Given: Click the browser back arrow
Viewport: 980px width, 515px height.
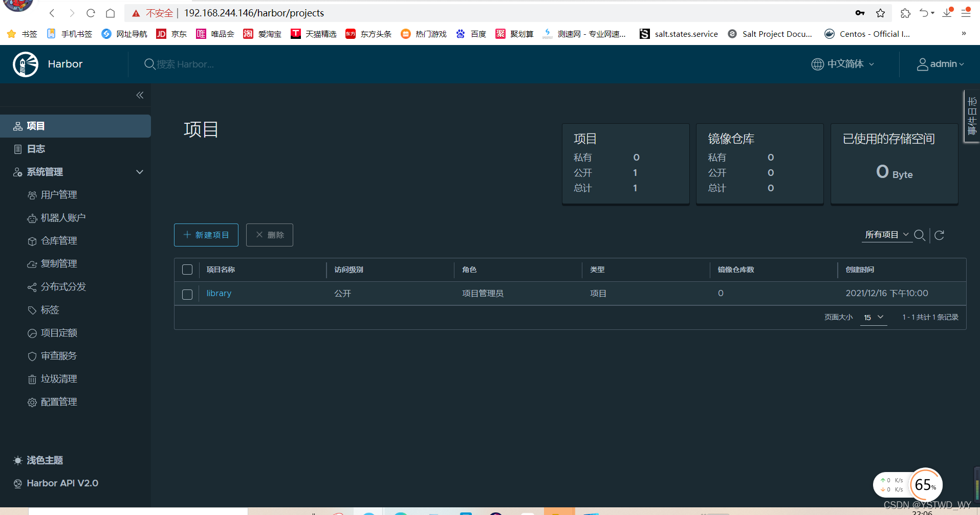Looking at the screenshot, I should click(x=52, y=13).
